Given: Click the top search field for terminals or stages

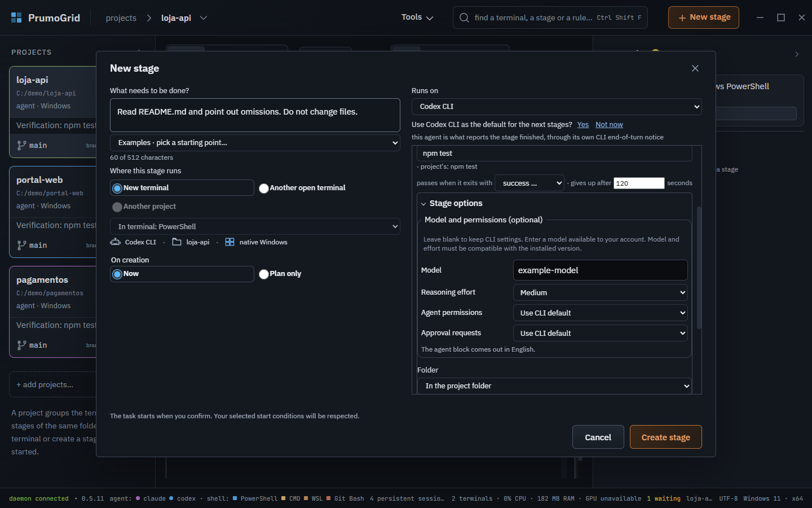Looking at the screenshot, I should (550, 17).
